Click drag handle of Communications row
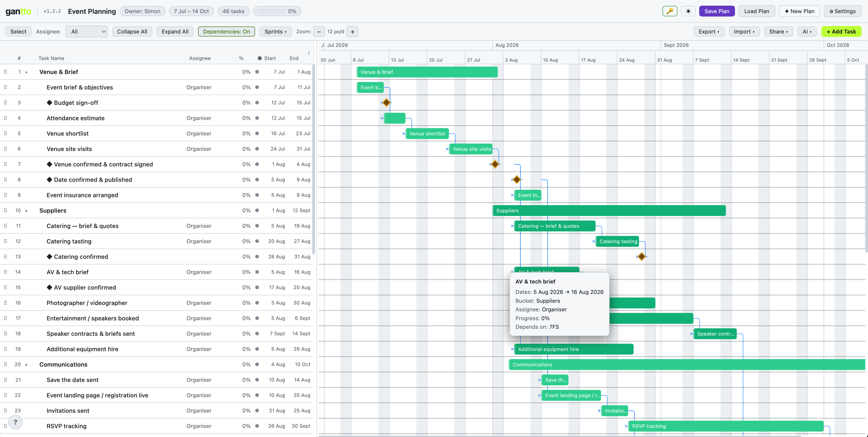The height and width of the screenshot is (437, 868). click(x=5, y=365)
